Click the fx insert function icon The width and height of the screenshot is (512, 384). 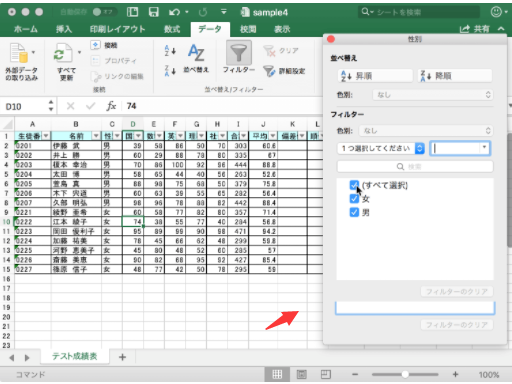point(111,106)
